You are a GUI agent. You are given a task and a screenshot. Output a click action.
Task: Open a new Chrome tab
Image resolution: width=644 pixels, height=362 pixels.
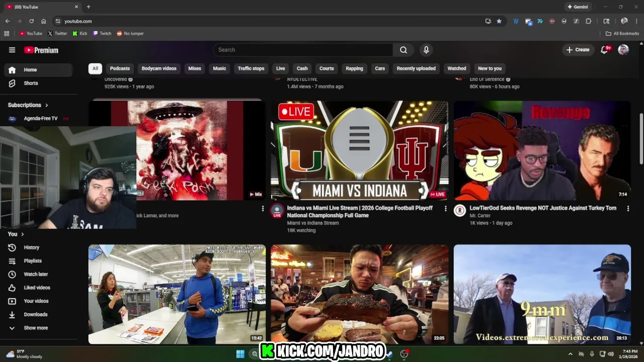(x=89, y=7)
